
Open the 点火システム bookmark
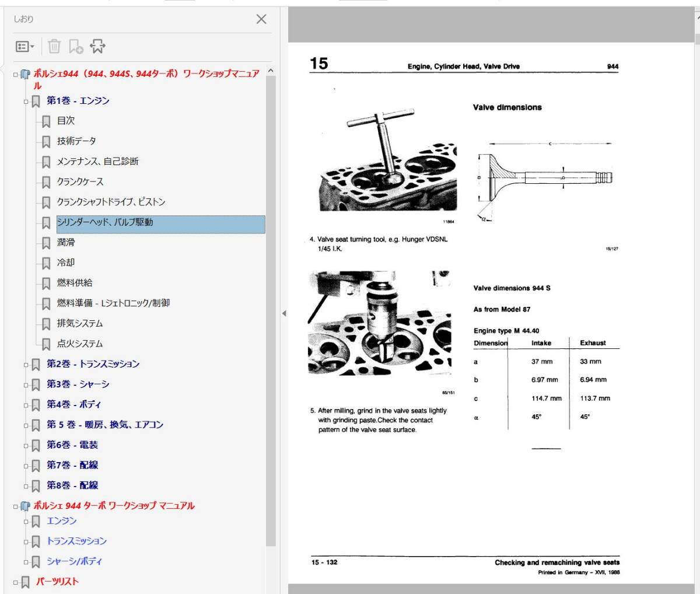[x=80, y=344]
